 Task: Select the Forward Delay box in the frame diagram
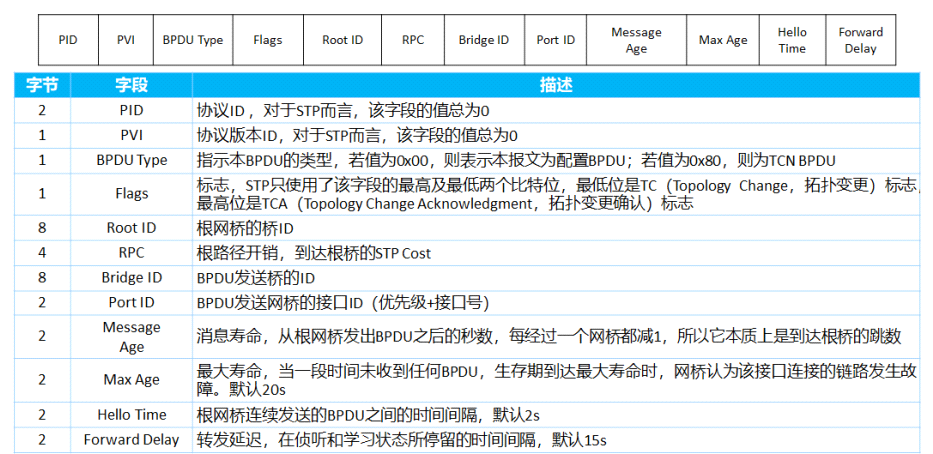(x=861, y=40)
